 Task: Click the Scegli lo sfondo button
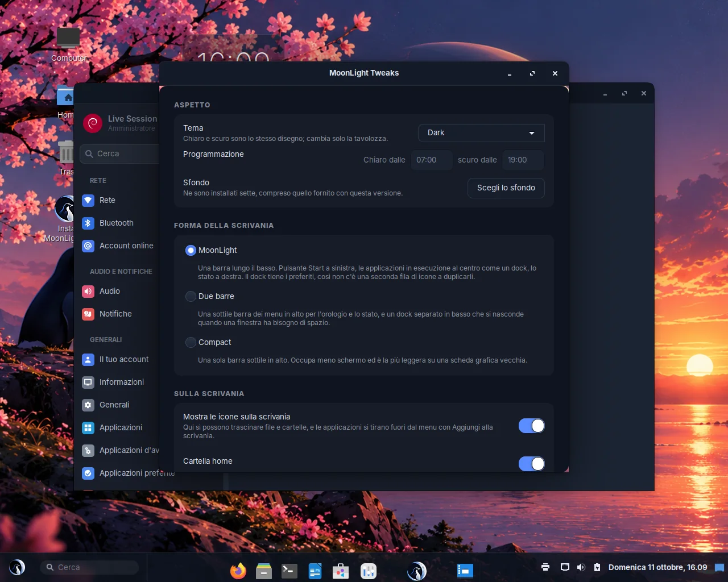[x=506, y=188]
